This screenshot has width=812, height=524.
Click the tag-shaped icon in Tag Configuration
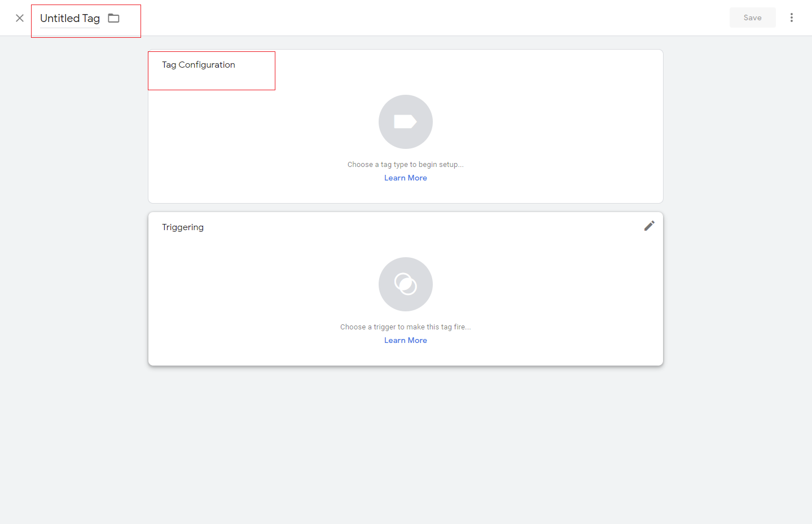click(405, 122)
